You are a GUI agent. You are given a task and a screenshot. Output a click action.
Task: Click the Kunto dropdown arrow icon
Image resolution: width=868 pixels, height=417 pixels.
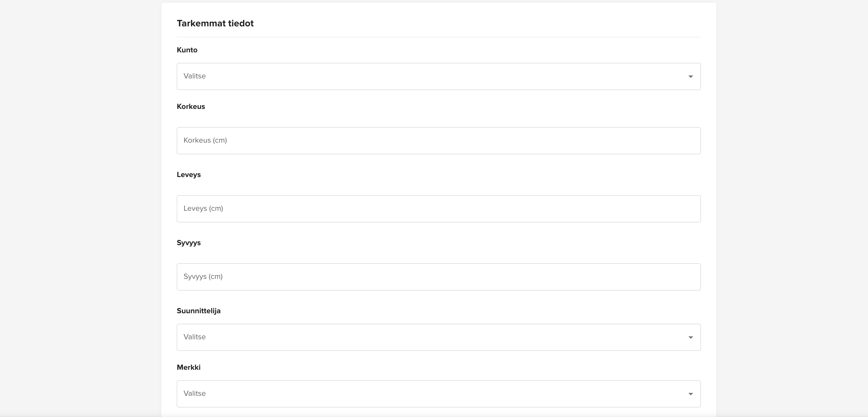(691, 76)
